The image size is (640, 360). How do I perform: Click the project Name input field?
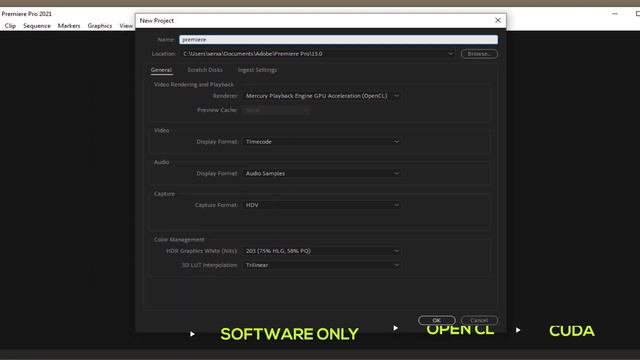pos(338,40)
